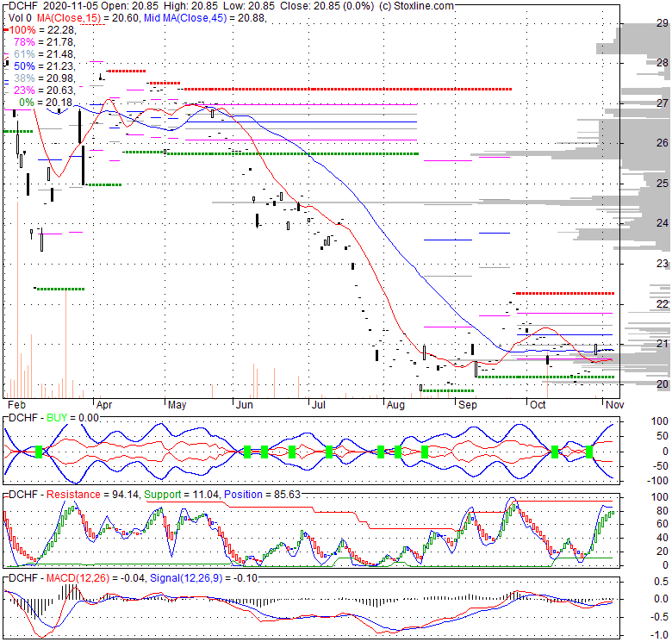Click the 'May' month axis label
This screenshot has width=672, height=642.
tap(177, 405)
